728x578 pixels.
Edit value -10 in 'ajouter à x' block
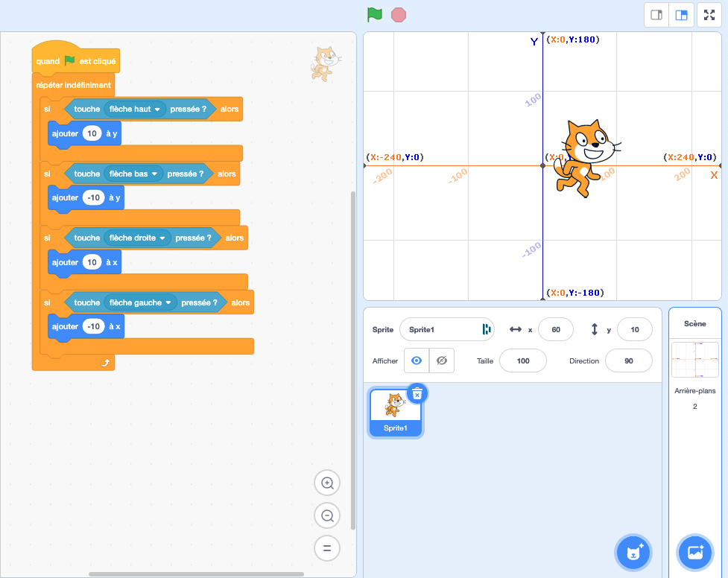94,326
